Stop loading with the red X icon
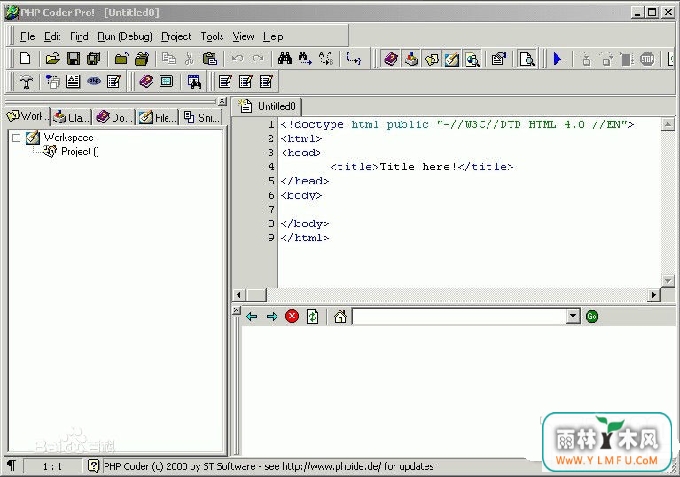The height and width of the screenshot is (477, 680). pos(292,317)
